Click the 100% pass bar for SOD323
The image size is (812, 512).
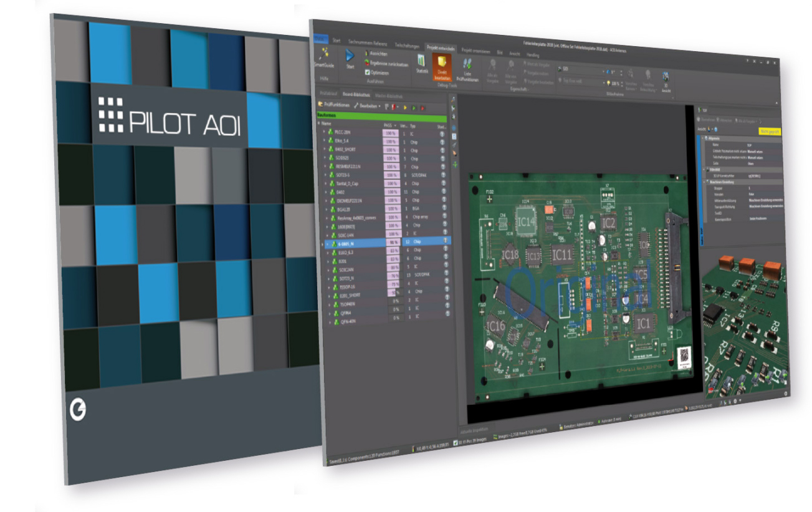pyautogui.click(x=392, y=158)
